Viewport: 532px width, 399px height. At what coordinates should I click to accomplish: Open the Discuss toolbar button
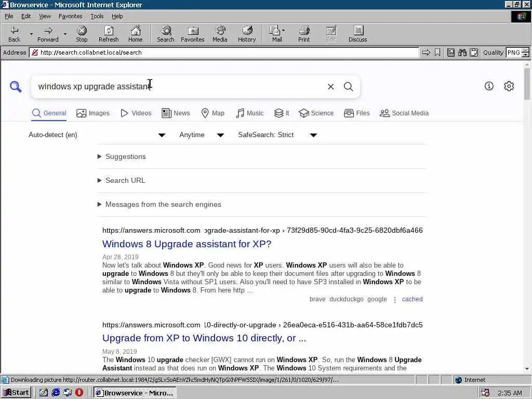[x=357, y=34]
